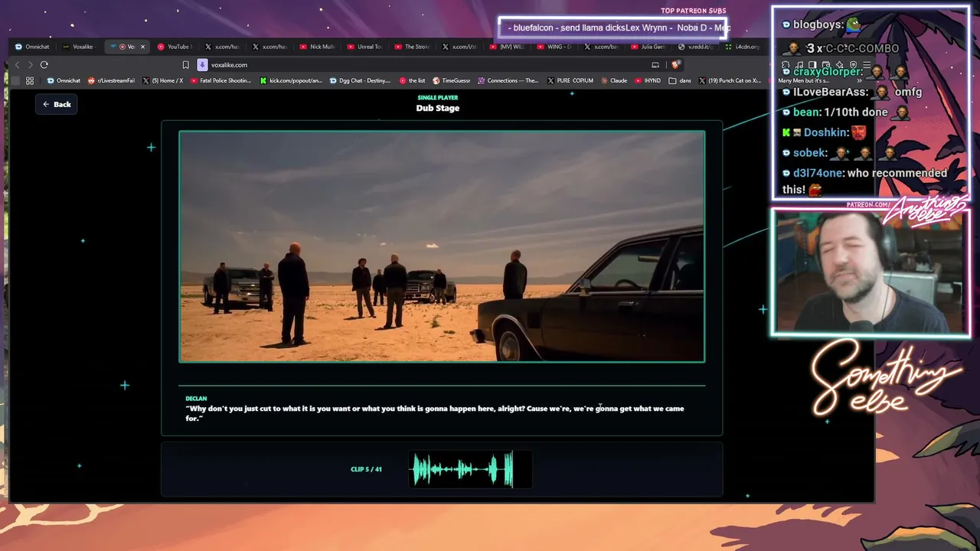Open the Fatal Police Shootin... bookmark
The width and height of the screenshot is (980, 551).
220,80
